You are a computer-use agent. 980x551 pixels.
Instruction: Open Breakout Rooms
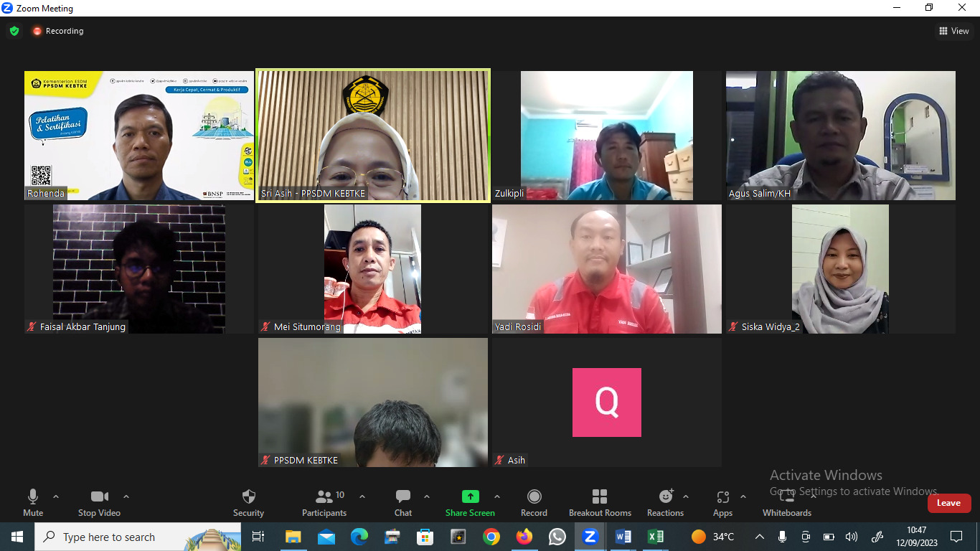pos(600,496)
